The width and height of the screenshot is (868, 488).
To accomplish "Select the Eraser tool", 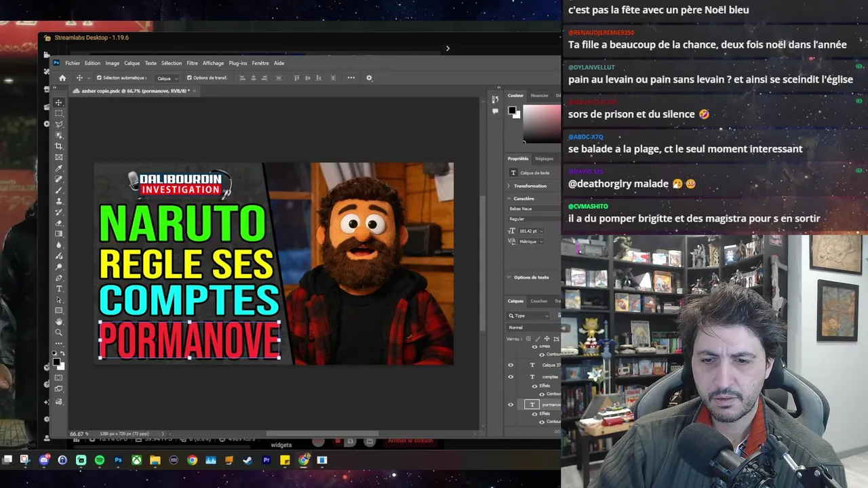I will click(59, 223).
